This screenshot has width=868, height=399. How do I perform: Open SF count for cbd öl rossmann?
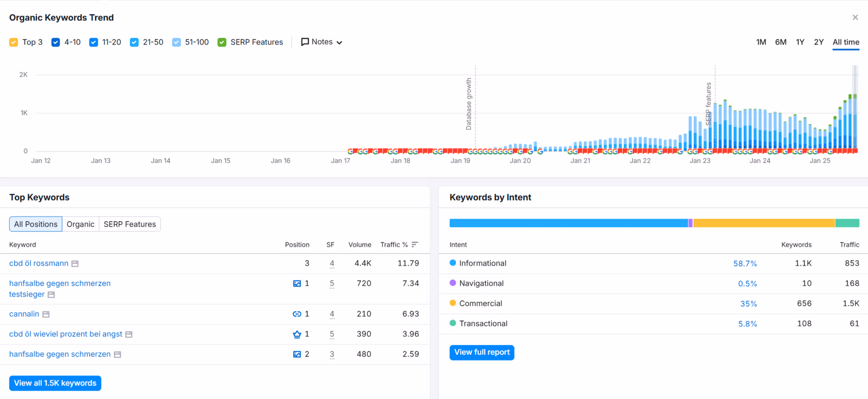(332, 263)
